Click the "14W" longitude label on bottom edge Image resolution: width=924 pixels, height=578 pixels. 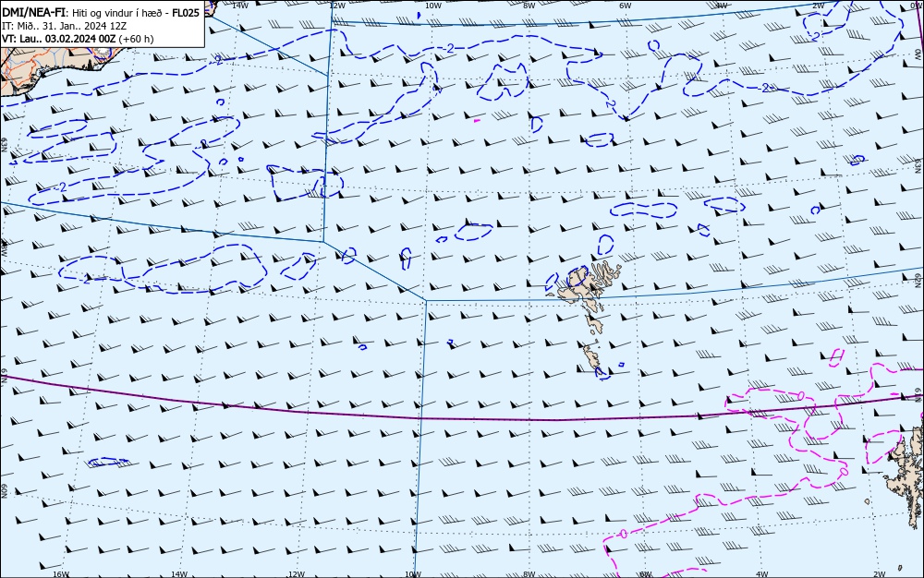click(179, 574)
